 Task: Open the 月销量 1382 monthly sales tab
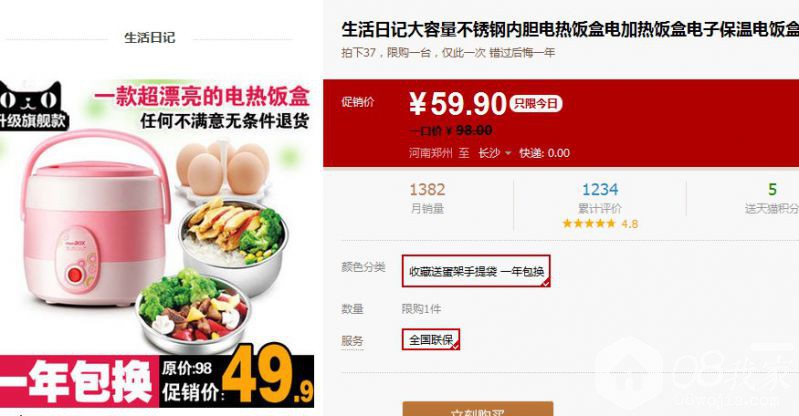pos(427,198)
